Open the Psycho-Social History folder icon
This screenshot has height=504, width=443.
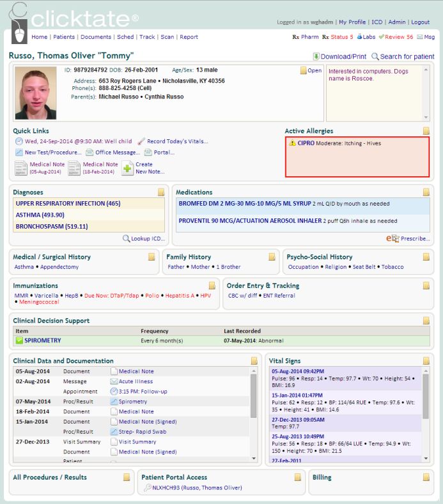426,257
